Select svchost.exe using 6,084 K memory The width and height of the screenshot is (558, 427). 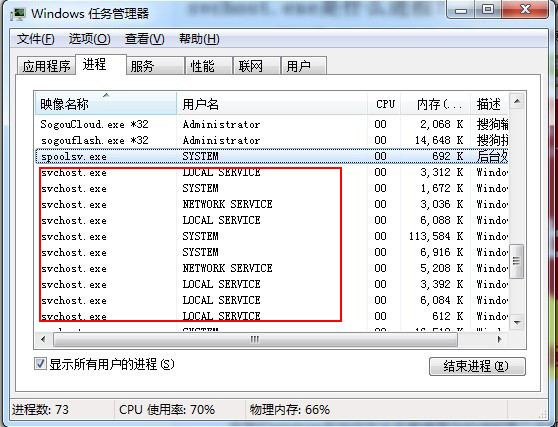(x=272, y=300)
